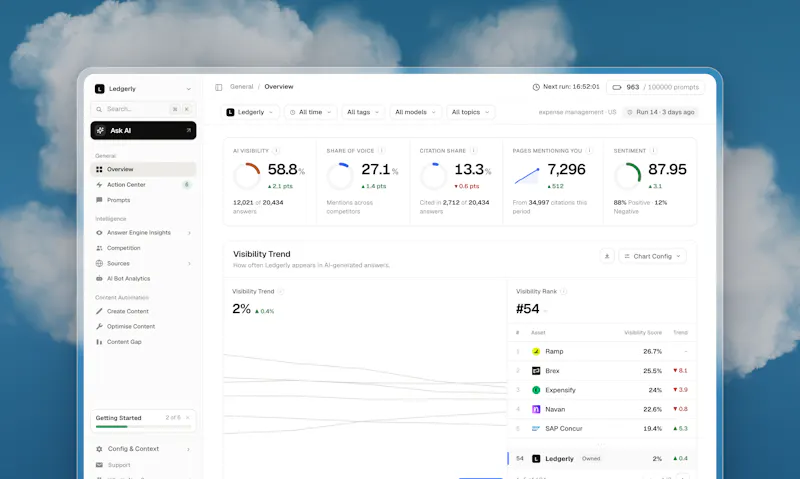Expand the Chart Config dropdown
Image resolution: width=800 pixels, height=479 pixels.
tap(652, 256)
